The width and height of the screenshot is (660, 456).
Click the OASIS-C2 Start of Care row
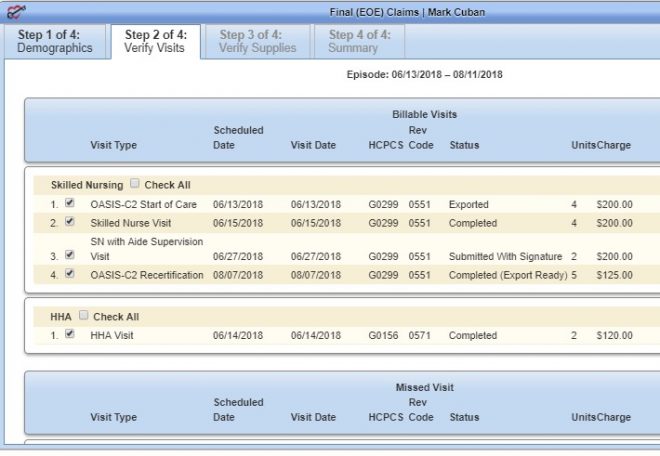146,204
